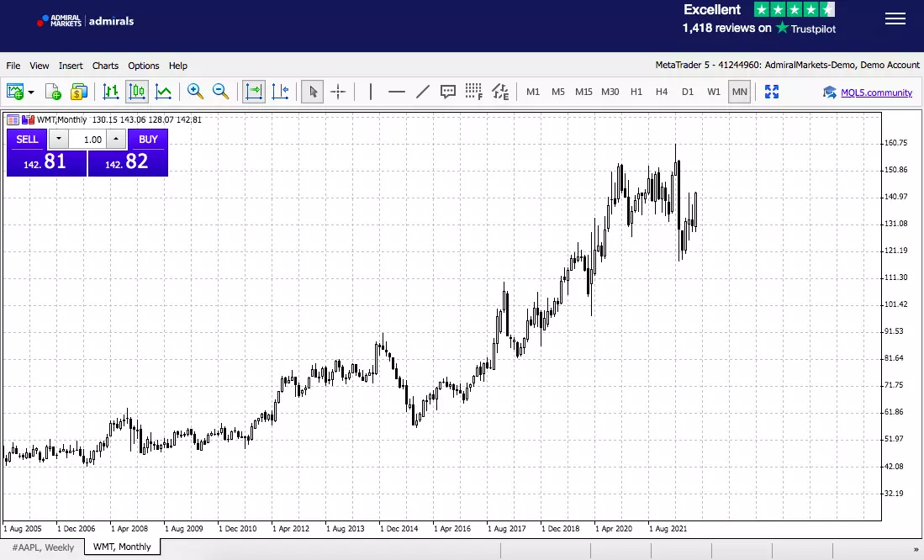Image resolution: width=924 pixels, height=560 pixels.
Task: Click the WMT,Monthly chart title text
Action: point(62,119)
